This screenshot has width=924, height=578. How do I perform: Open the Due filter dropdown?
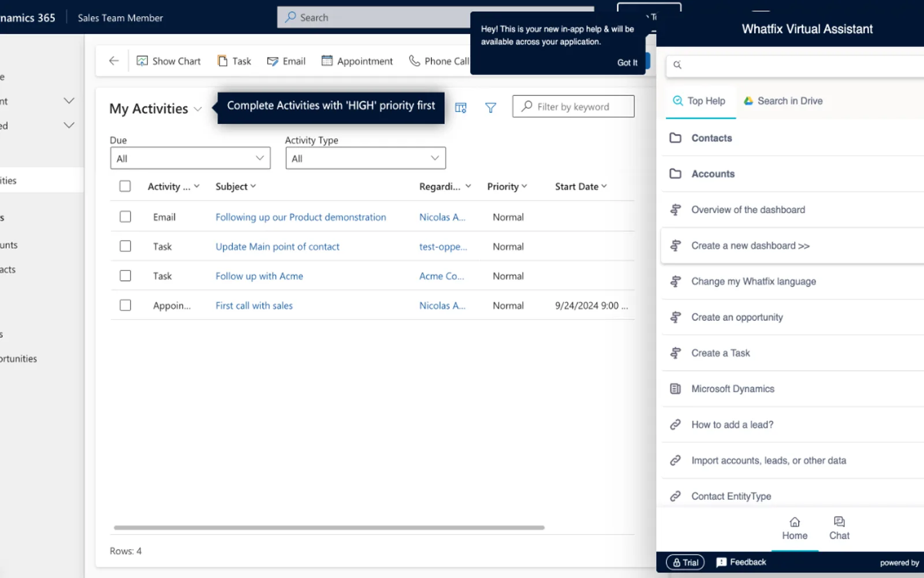(x=191, y=158)
